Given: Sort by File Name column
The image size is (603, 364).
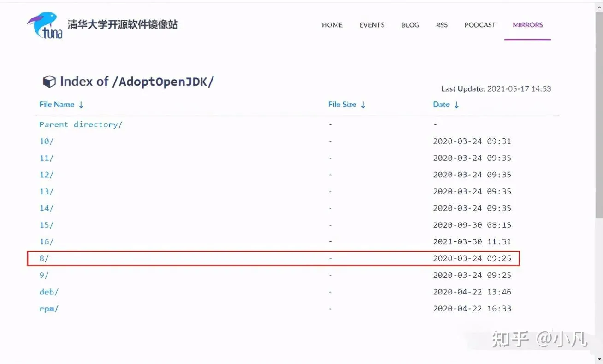Looking at the screenshot, I should (61, 105).
